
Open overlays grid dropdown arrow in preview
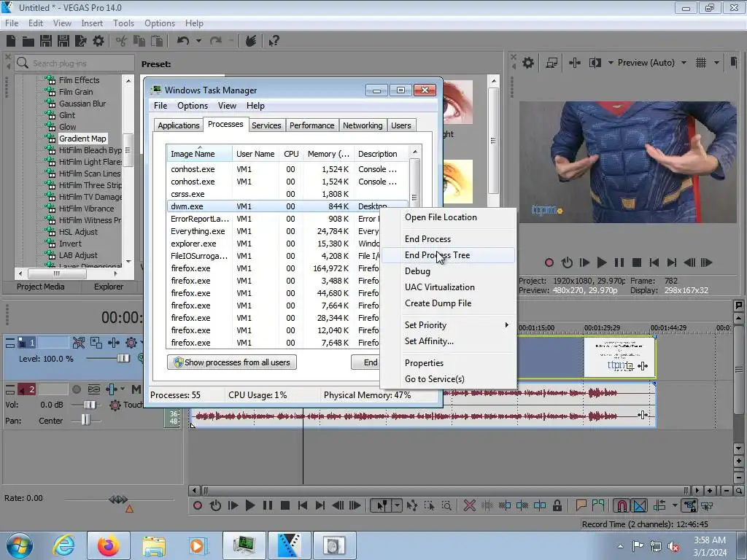716,63
